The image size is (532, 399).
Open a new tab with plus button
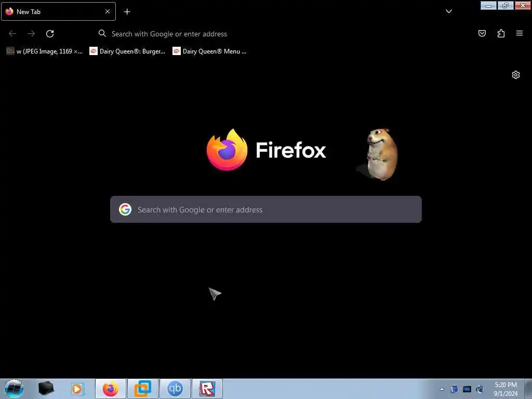[x=127, y=12]
